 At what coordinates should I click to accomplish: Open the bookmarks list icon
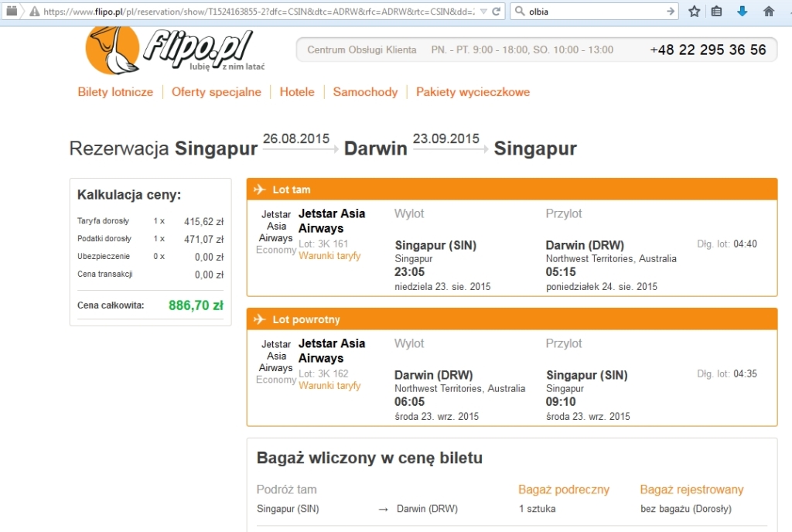716,11
